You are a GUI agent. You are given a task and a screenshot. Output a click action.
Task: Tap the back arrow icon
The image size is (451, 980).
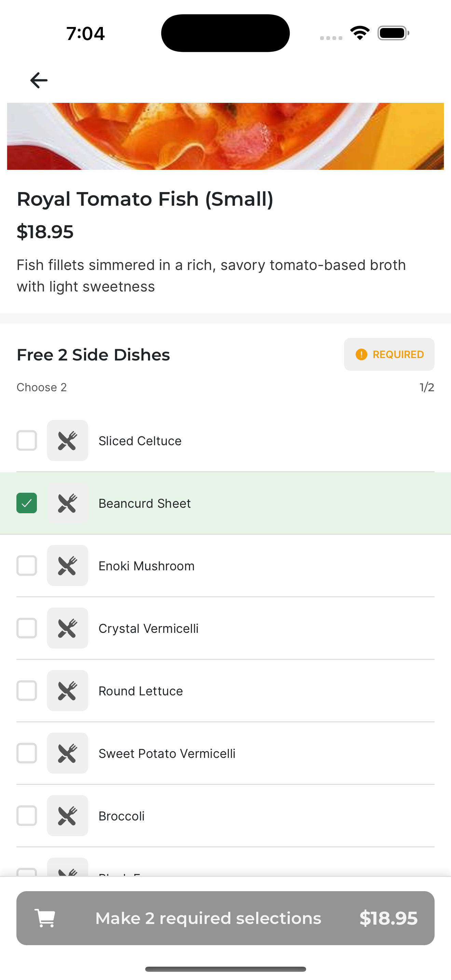[39, 80]
